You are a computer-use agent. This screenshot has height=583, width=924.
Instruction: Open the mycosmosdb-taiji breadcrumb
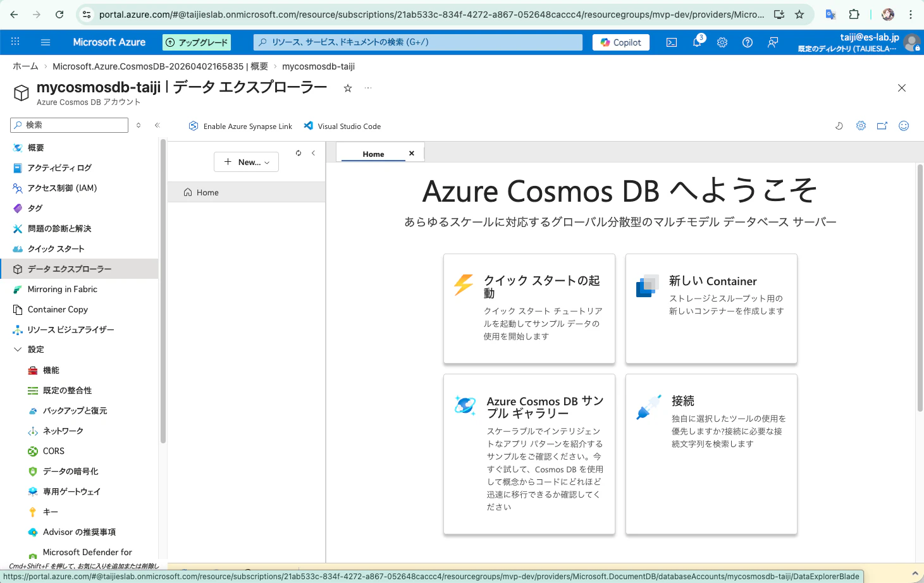[x=318, y=66]
